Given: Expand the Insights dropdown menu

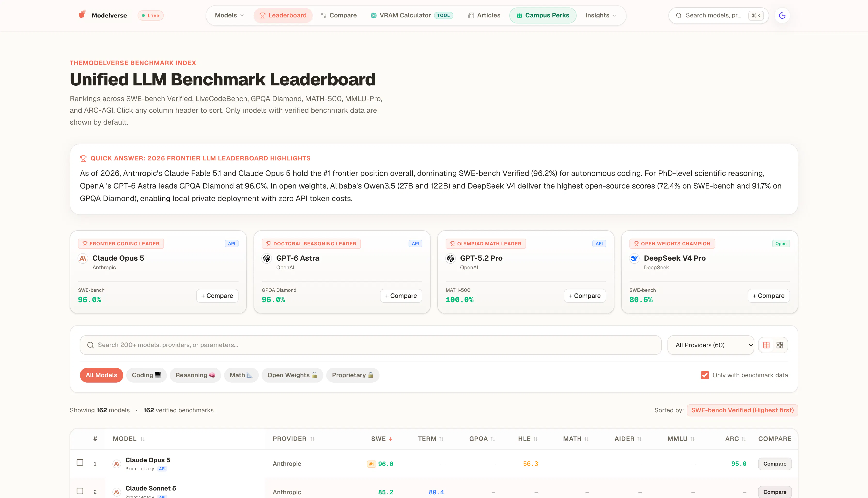Looking at the screenshot, I should [x=601, y=15].
